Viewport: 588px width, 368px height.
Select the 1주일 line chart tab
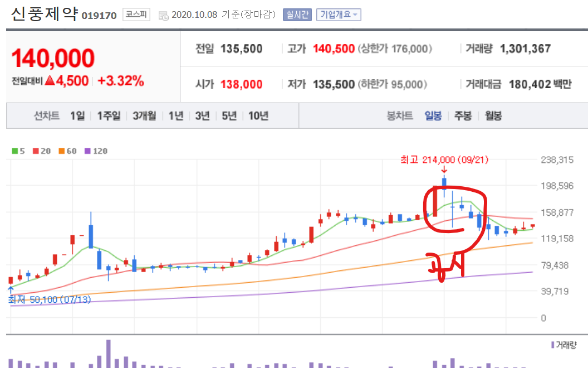(109, 115)
